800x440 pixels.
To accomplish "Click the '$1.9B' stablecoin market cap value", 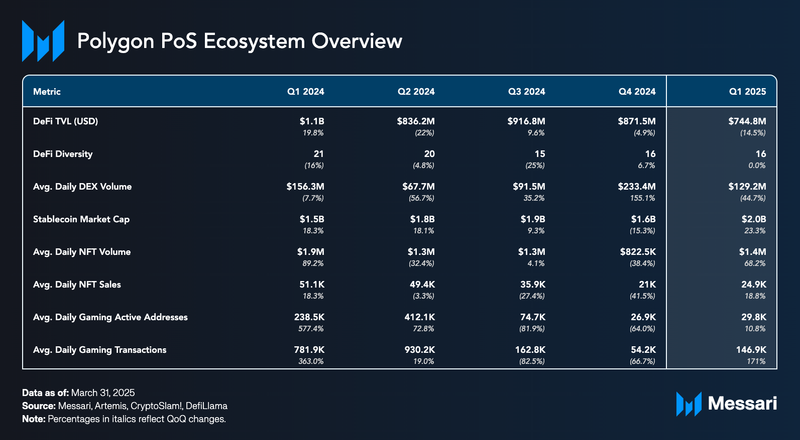I will pyautogui.click(x=533, y=219).
